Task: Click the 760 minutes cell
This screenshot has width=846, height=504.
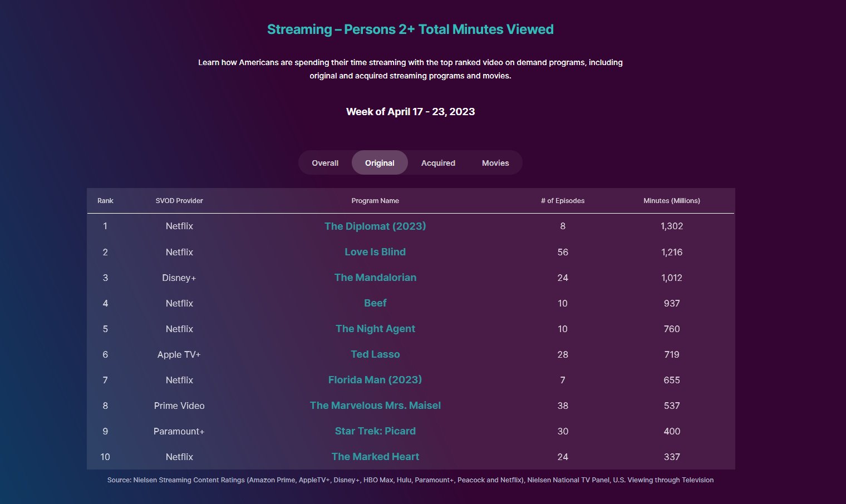Action: pos(672,329)
